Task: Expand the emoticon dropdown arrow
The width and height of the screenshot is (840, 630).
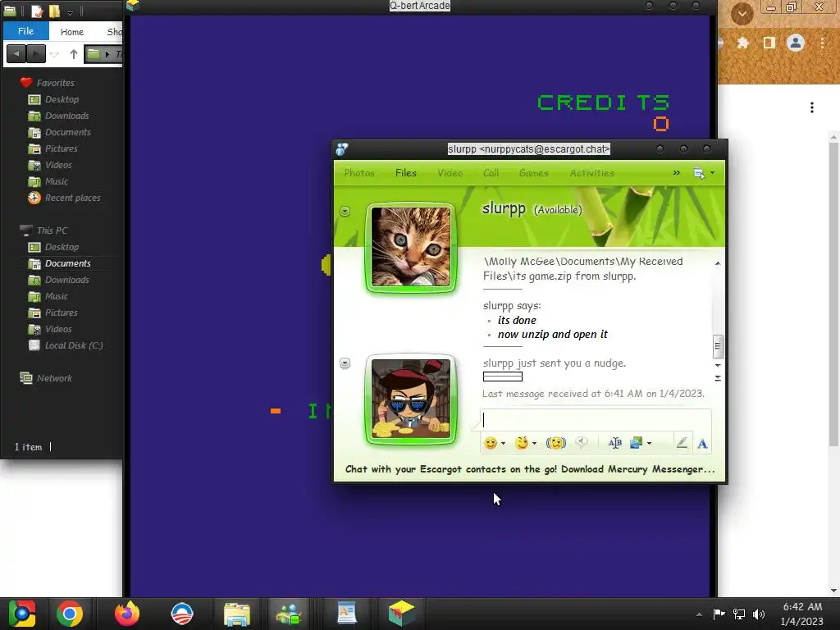Action: 503,444
